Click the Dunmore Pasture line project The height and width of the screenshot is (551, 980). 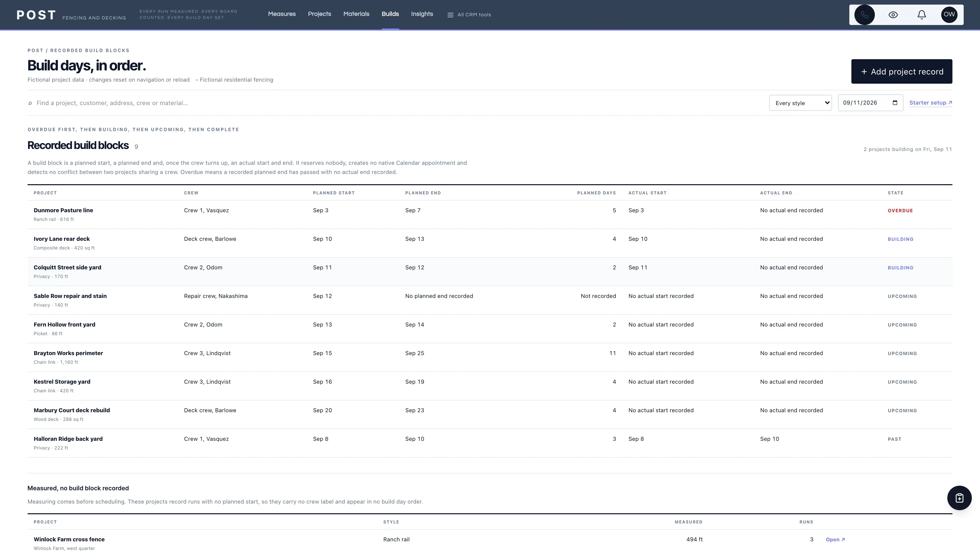pos(63,210)
